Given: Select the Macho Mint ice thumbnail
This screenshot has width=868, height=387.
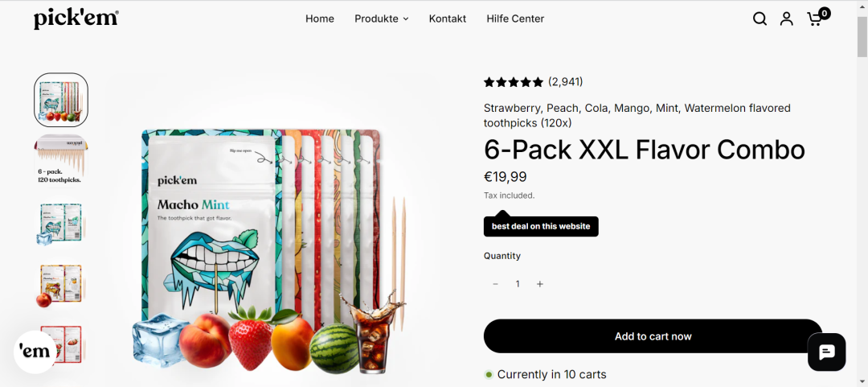Looking at the screenshot, I should point(61,221).
